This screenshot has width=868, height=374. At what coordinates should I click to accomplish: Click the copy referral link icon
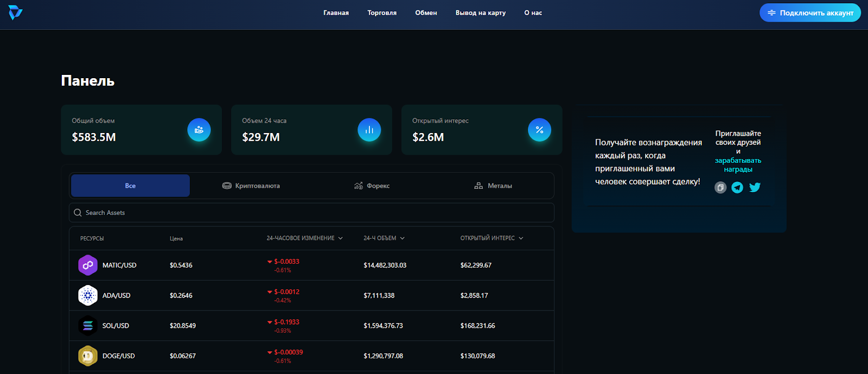[720, 187]
